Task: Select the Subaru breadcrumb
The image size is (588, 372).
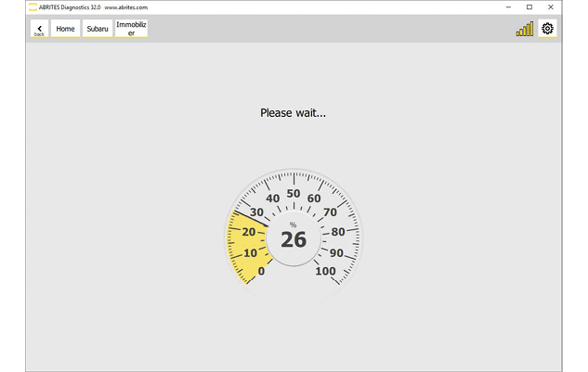Action: pyautogui.click(x=97, y=29)
